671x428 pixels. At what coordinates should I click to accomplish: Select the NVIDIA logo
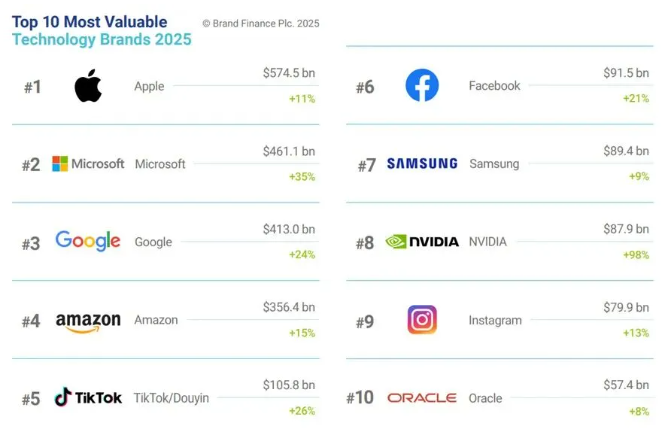[x=422, y=242]
